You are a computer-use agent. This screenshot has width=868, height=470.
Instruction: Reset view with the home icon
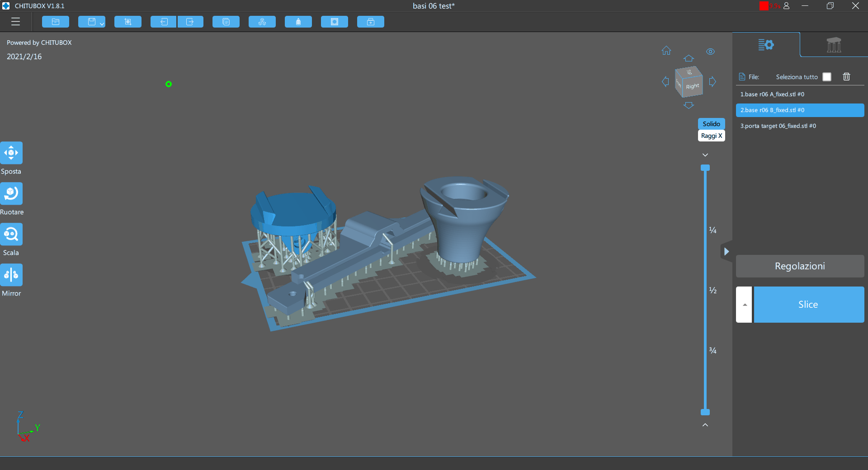(666, 51)
